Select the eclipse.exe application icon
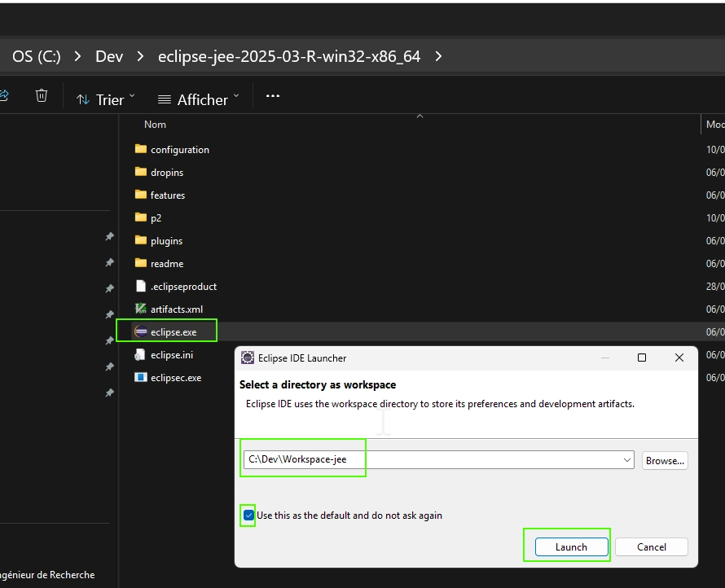Screen dimensions: 725x588 tap(141, 331)
